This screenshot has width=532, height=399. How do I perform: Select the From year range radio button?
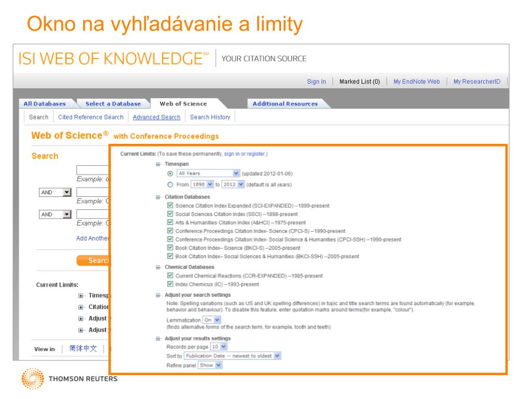coord(170,184)
